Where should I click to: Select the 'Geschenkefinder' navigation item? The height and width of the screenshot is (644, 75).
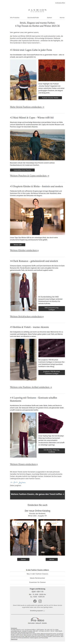(33, 18)
